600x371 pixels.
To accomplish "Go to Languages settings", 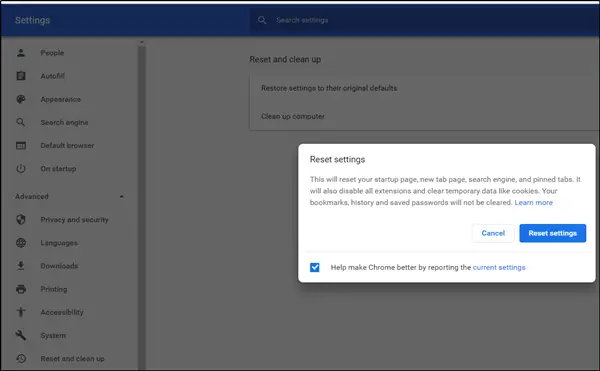I will [59, 243].
